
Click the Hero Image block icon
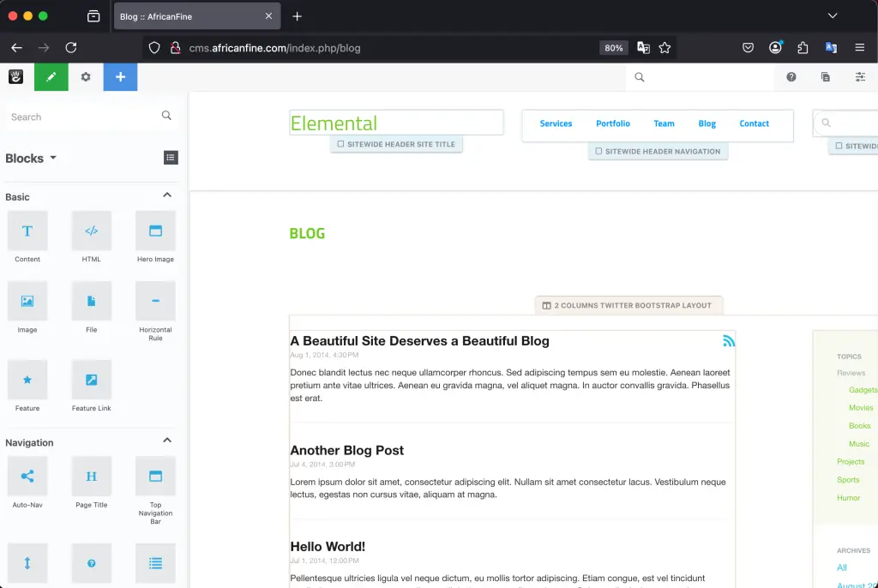click(x=154, y=231)
